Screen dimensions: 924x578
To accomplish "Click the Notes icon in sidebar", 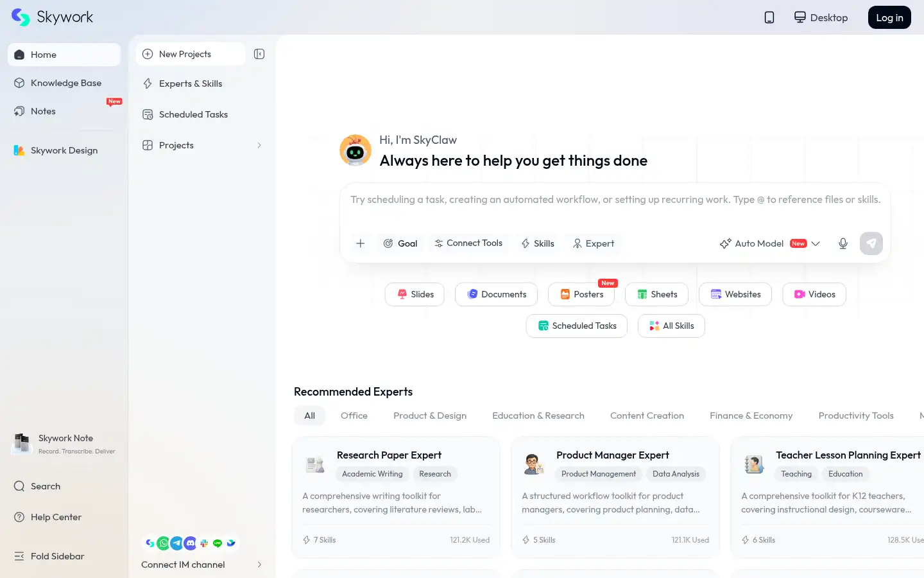I will pyautogui.click(x=19, y=111).
